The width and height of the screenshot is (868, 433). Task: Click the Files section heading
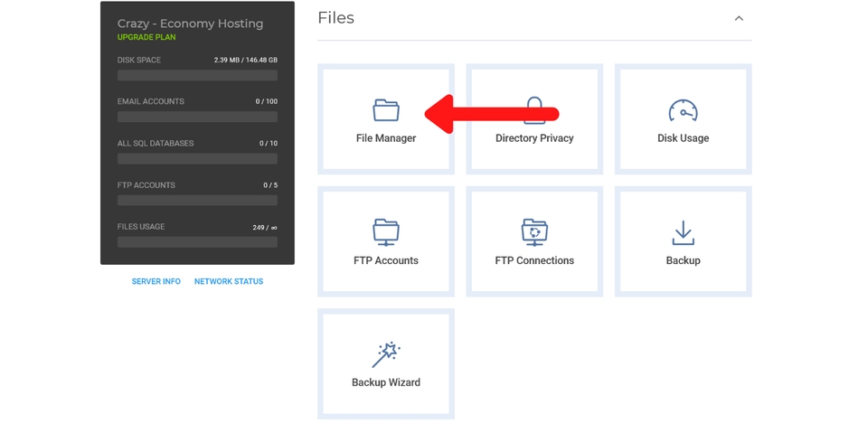coord(336,18)
